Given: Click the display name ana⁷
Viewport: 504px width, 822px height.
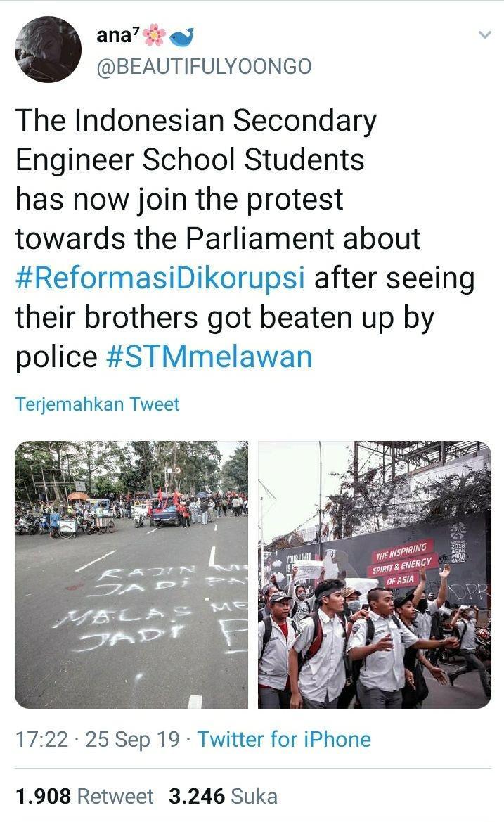Looking at the screenshot, I should pyautogui.click(x=118, y=36).
